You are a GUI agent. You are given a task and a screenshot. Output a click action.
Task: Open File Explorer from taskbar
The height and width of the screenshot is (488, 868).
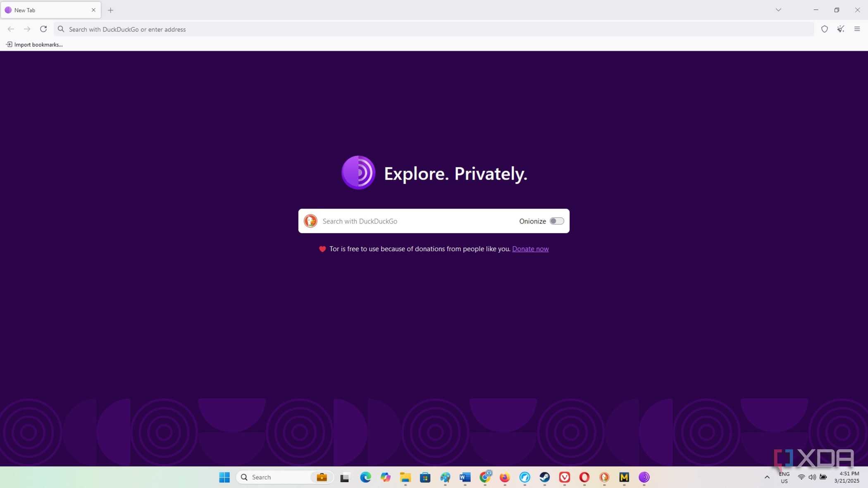point(405,477)
